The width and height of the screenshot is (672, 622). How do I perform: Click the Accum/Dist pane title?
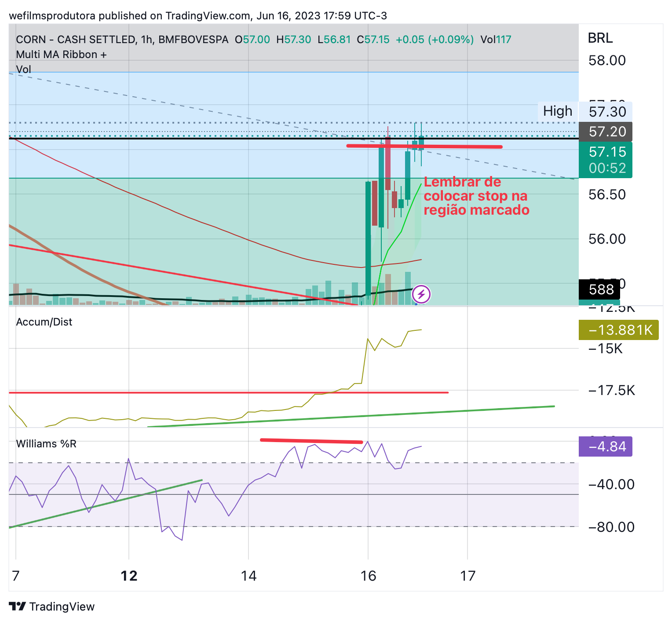coord(44,322)
